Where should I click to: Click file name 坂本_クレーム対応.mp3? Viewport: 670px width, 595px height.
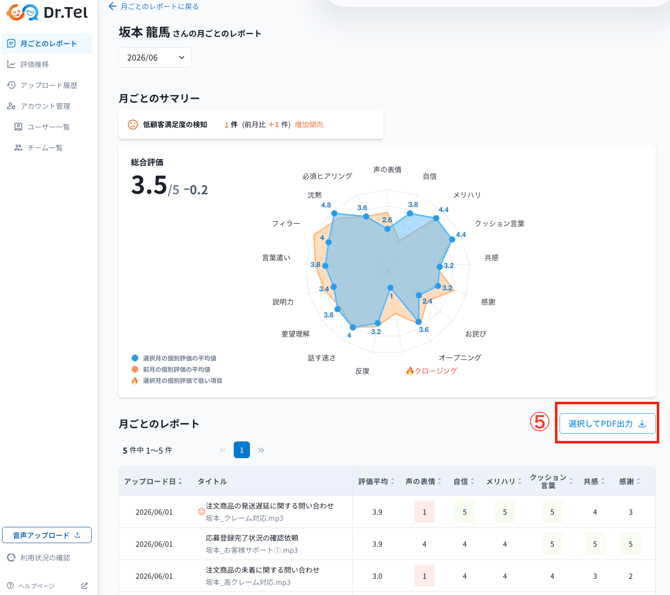click(244, 518)
